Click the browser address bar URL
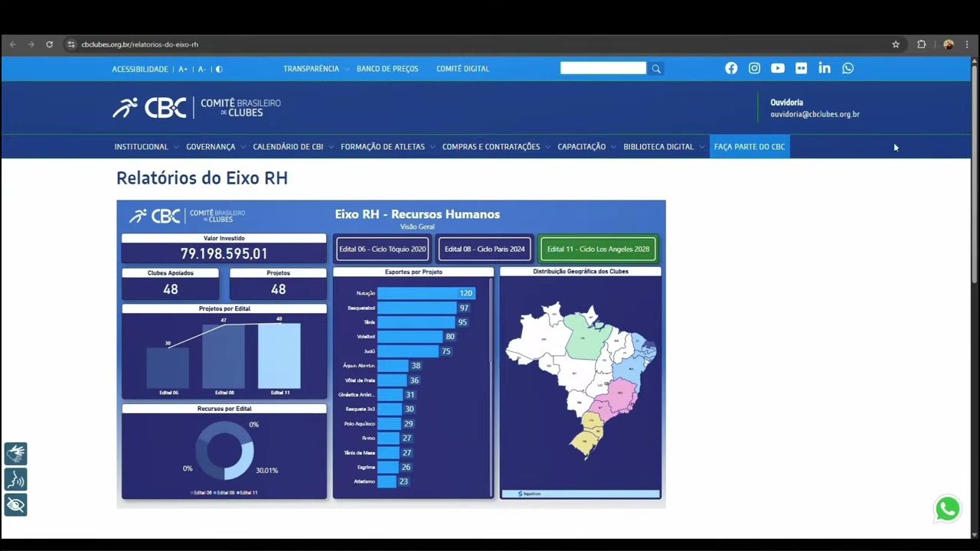 139,44
